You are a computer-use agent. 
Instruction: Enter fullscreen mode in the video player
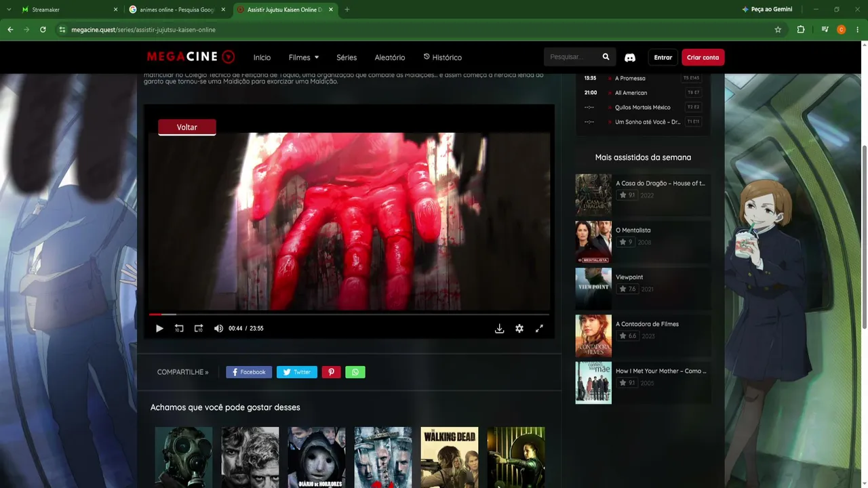(539, 329)
